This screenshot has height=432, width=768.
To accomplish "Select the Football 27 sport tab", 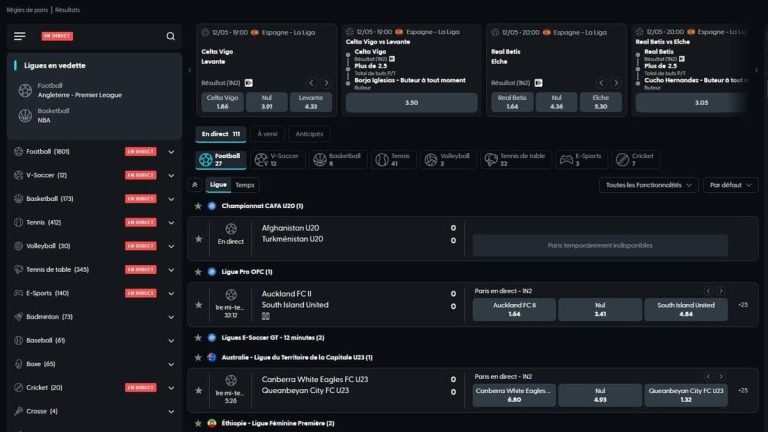I will pyautogui.click(x=221, y=159).
